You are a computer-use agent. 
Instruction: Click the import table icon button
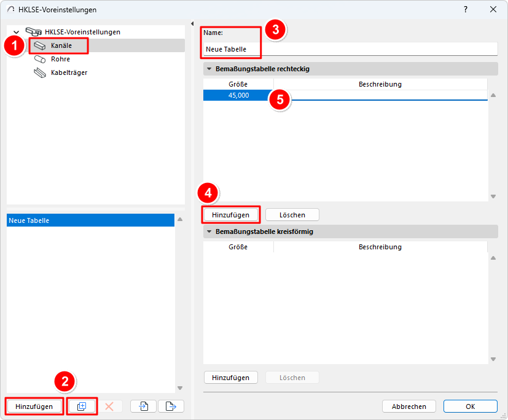click(144, 406)
